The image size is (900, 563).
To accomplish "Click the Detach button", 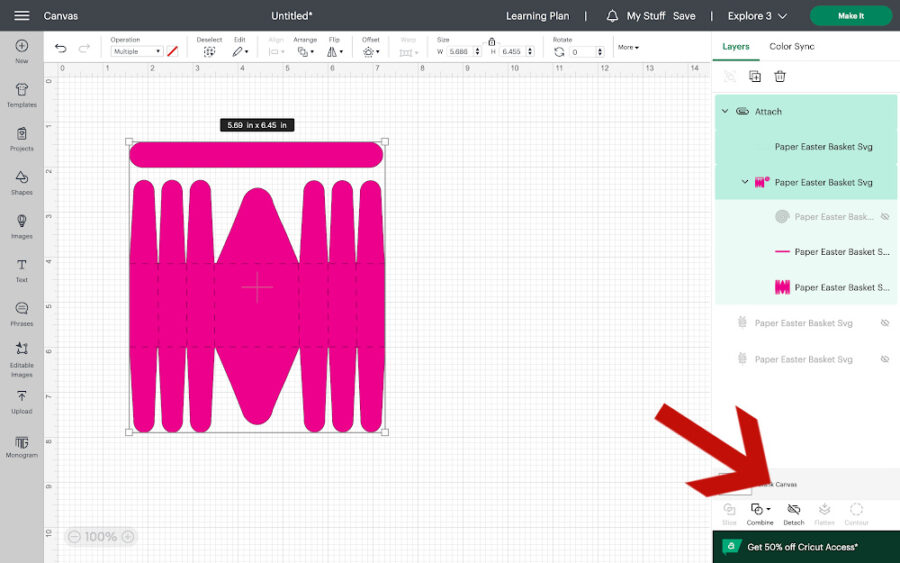I will pyautogui.click(x=793, y=513).
